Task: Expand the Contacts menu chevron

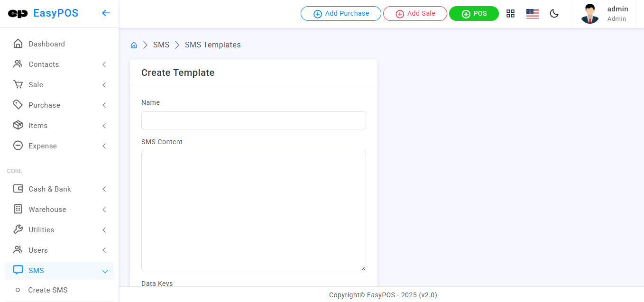Action: pos(104,64)
